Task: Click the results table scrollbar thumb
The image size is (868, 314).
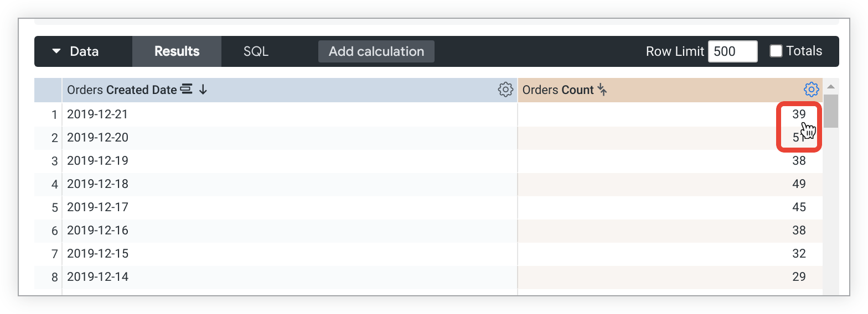Action: point(830,111)
